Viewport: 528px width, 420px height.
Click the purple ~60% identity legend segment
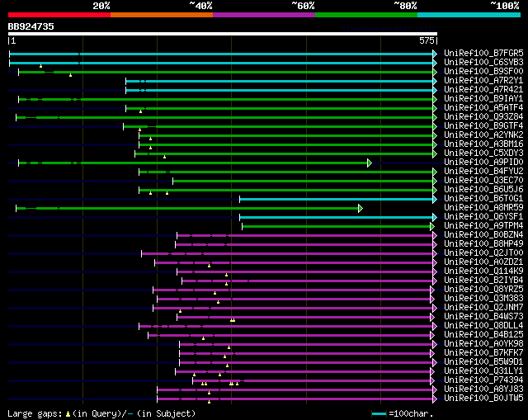click(264, 15)
